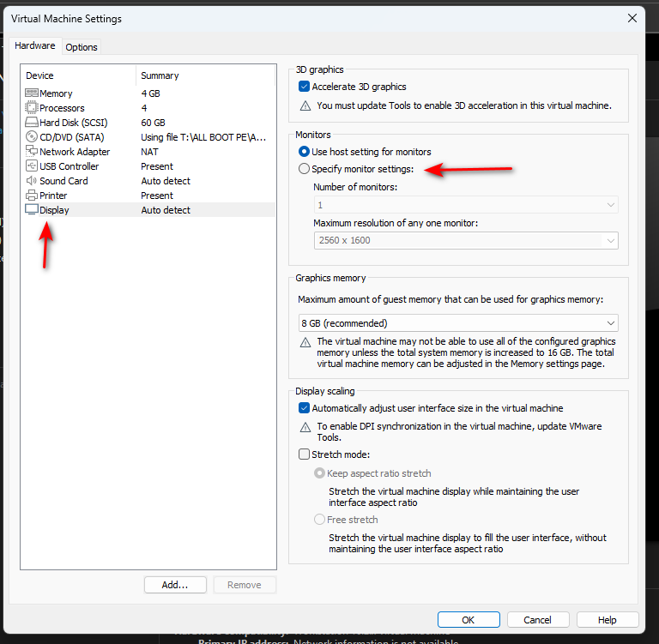Open the Number of monitors dropdown
The height and width of the screenshot is (644, 659).
466,205
